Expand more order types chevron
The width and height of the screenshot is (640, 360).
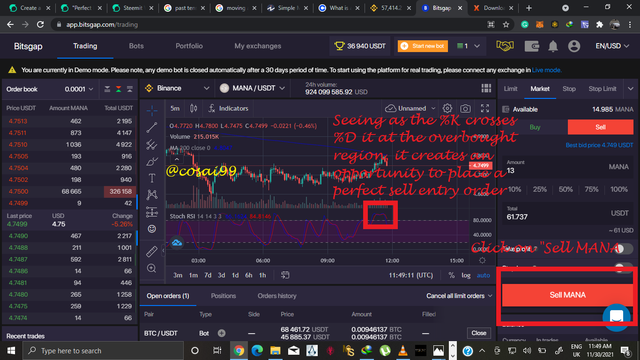tap(630, 89)
